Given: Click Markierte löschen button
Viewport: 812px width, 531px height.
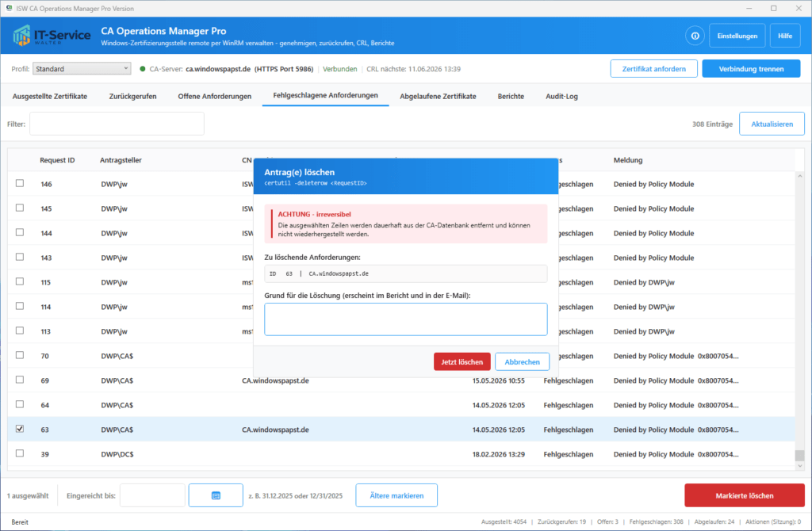Looking at the screenshot, I should (x=744, y=495).
